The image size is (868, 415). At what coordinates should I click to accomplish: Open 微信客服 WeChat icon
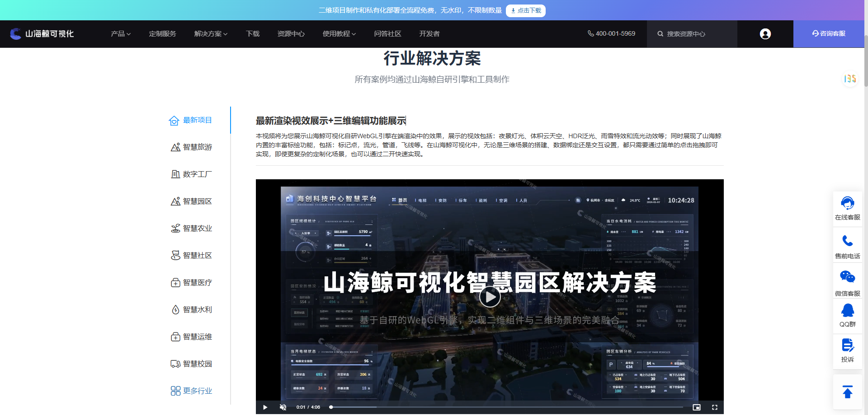(847, 277)
